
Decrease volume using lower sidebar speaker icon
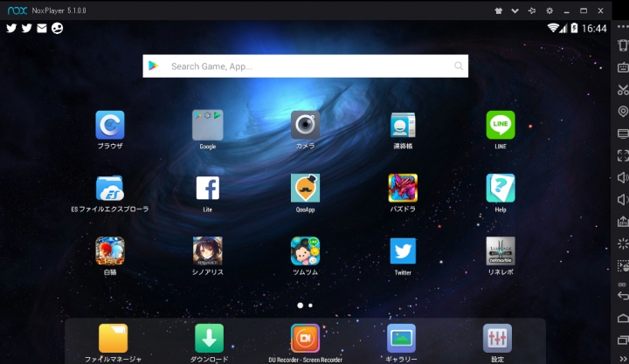coord(623,200)
